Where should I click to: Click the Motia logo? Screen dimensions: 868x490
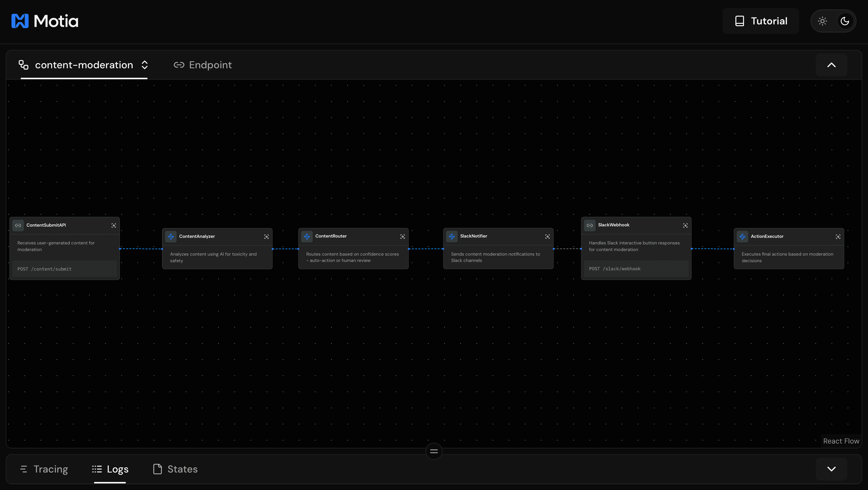coord(44,21)
